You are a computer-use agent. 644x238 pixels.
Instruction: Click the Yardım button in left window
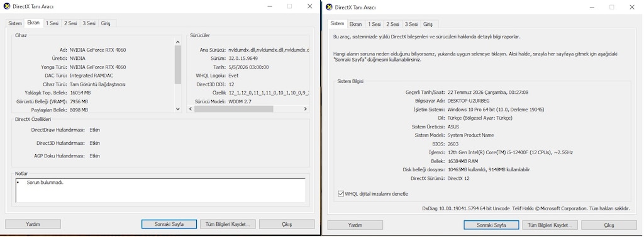[33, 224]
